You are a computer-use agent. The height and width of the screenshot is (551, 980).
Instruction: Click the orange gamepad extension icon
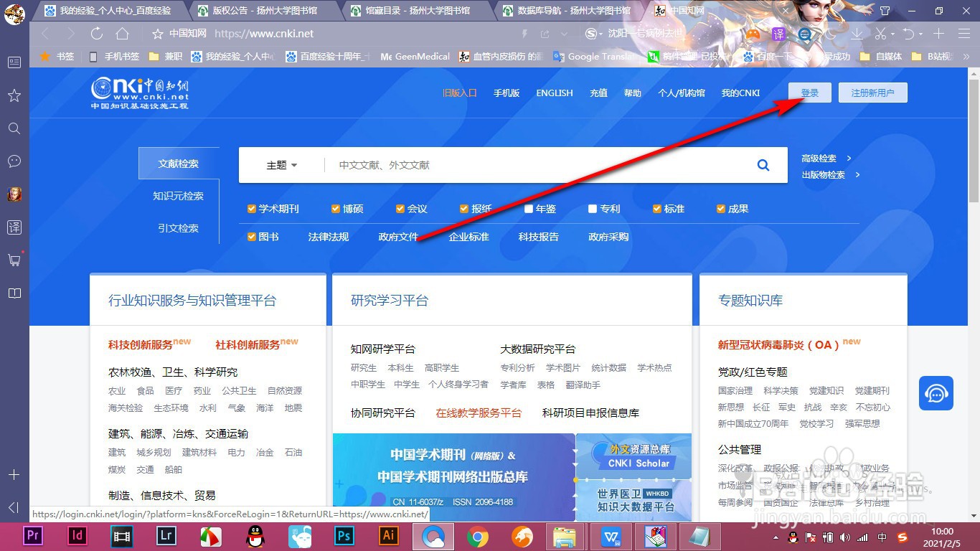point(753,34)
